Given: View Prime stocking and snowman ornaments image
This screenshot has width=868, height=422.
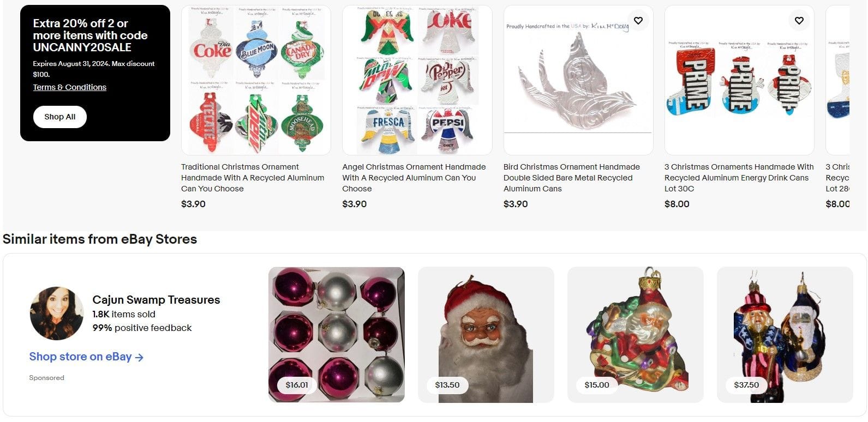Looking at the screenshot, I should point(739,80).
